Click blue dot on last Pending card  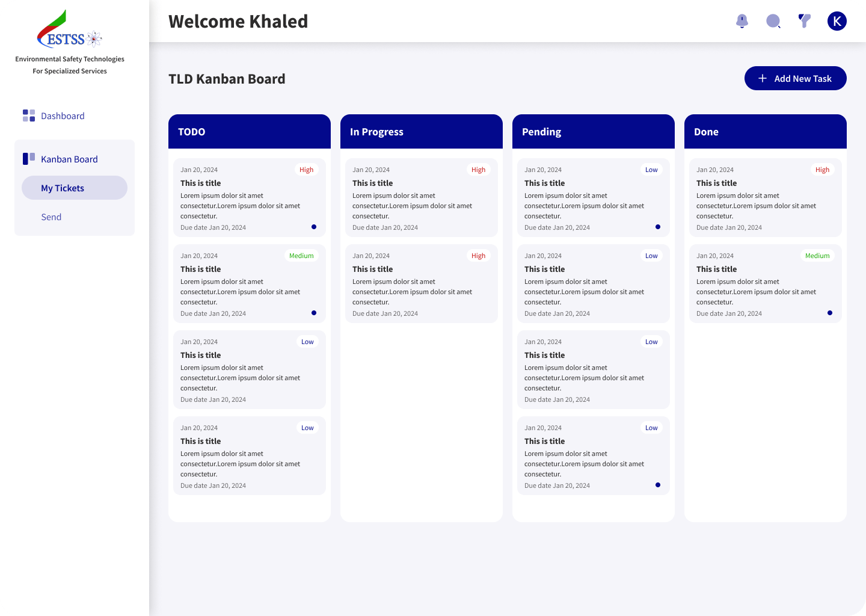[658, 485]
